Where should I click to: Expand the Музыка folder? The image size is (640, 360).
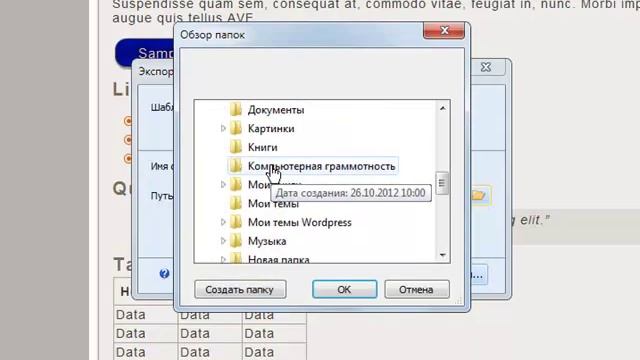point(223,241)
